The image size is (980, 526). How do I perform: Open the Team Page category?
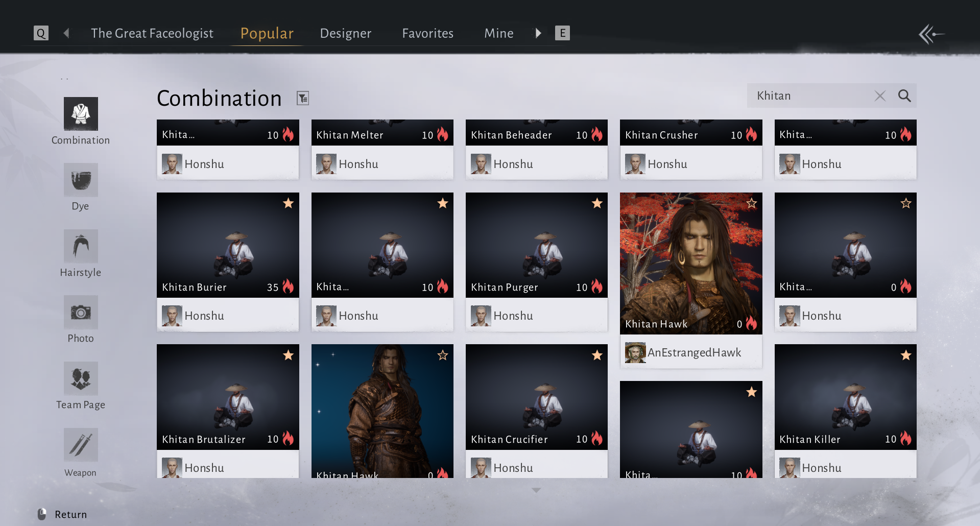[x=81, y=386]
